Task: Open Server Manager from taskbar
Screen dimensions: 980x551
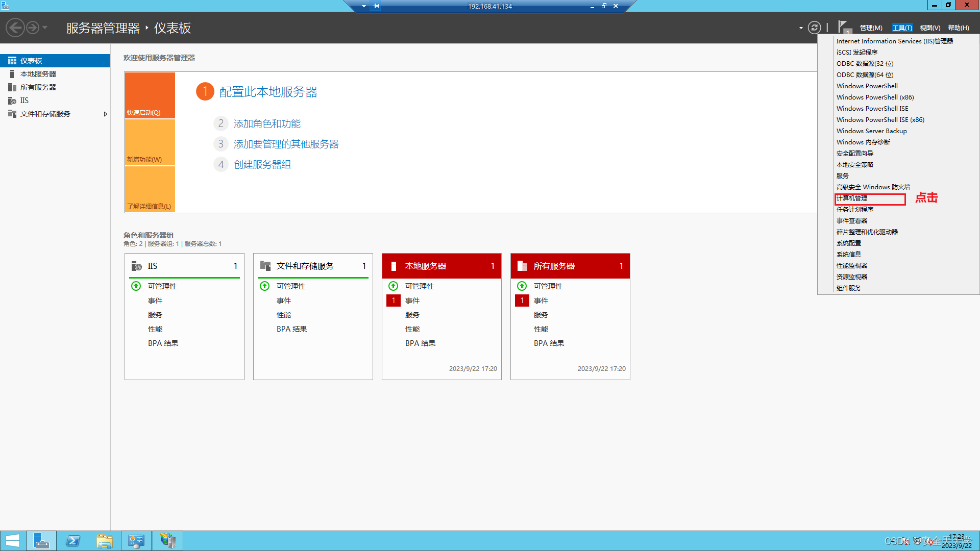Action: [x=41, y=541]
